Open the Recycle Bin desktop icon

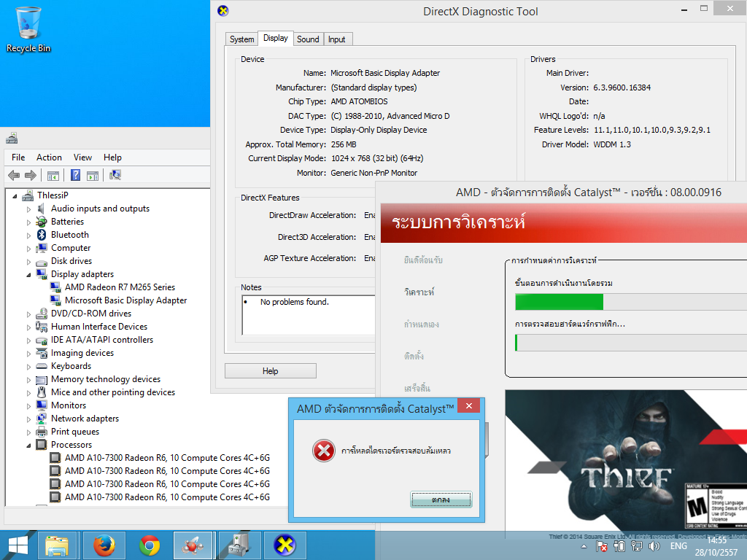point(28,29)
